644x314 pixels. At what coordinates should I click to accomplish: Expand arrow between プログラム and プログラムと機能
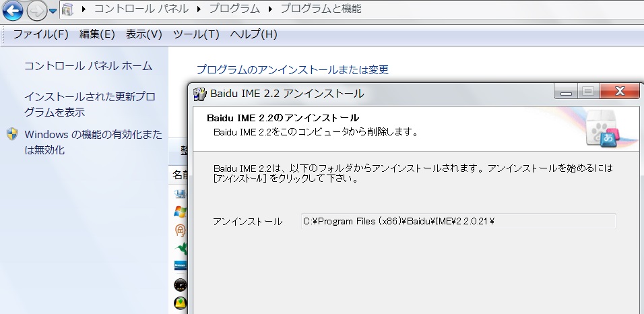pyautogui.click(x=270, y=9)
